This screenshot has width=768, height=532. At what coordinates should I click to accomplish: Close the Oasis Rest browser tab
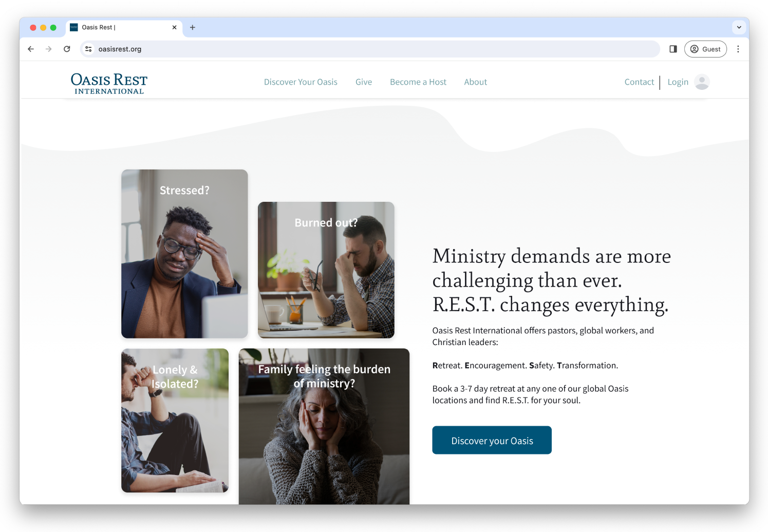[x=175, y=28]
